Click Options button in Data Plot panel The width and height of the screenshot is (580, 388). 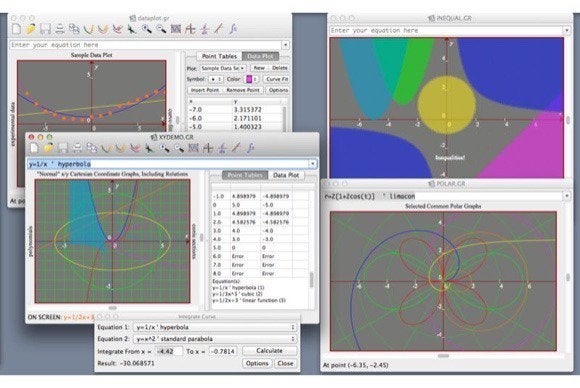[278, 90]
